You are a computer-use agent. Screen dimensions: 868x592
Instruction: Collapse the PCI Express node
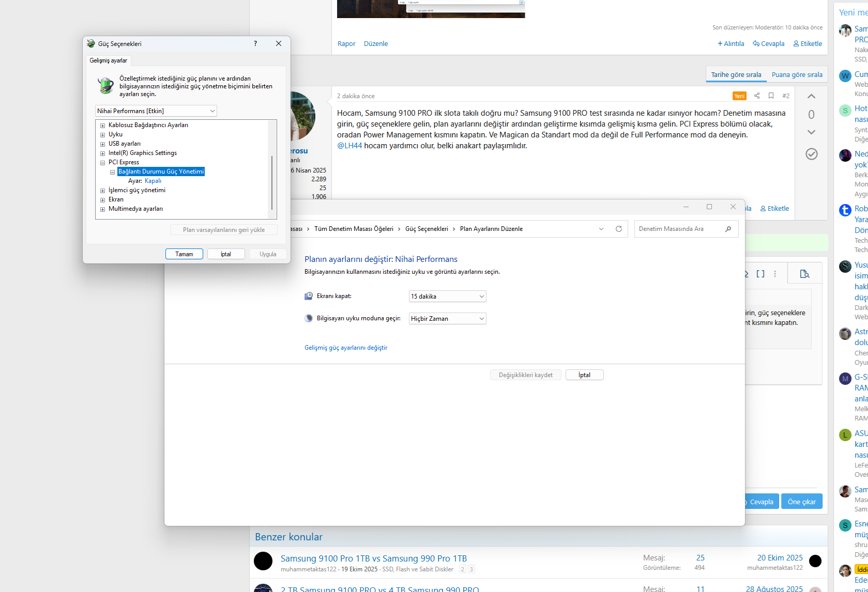102,163
